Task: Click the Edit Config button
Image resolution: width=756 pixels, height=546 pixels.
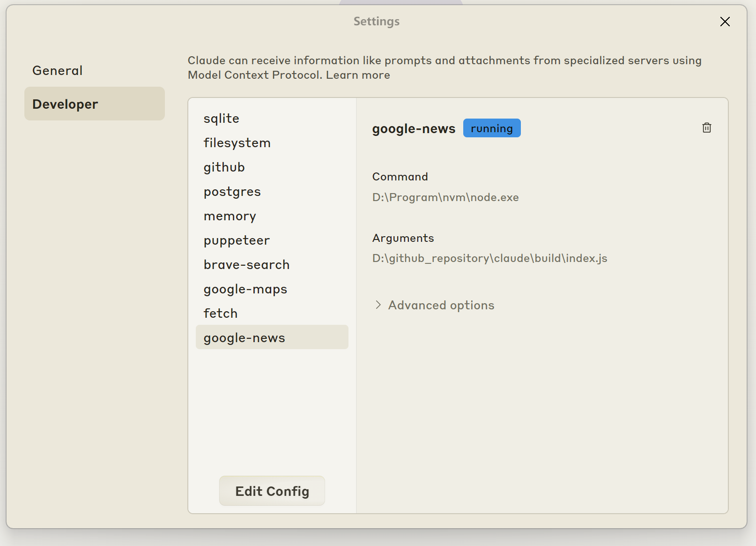Action: 272,491
